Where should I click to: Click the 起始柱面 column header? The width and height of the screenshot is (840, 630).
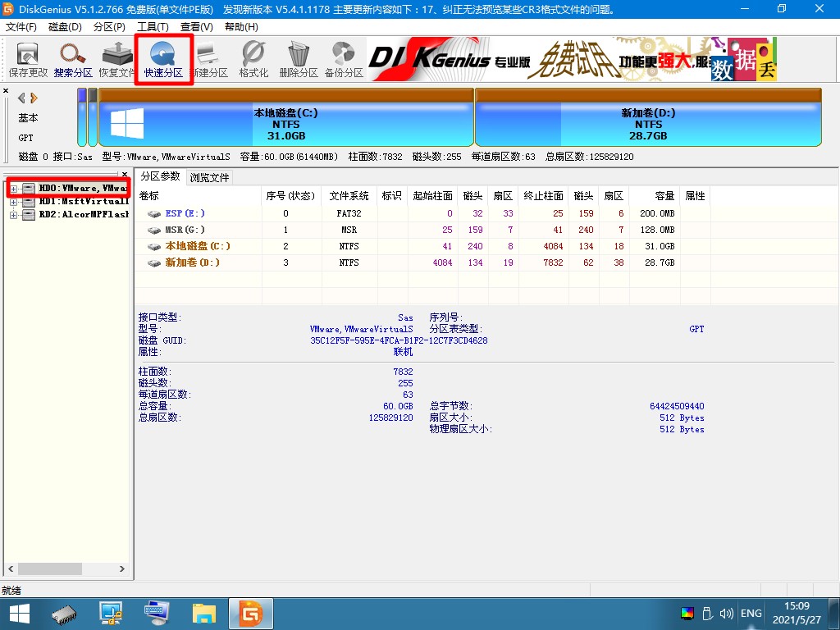(433, 196)
